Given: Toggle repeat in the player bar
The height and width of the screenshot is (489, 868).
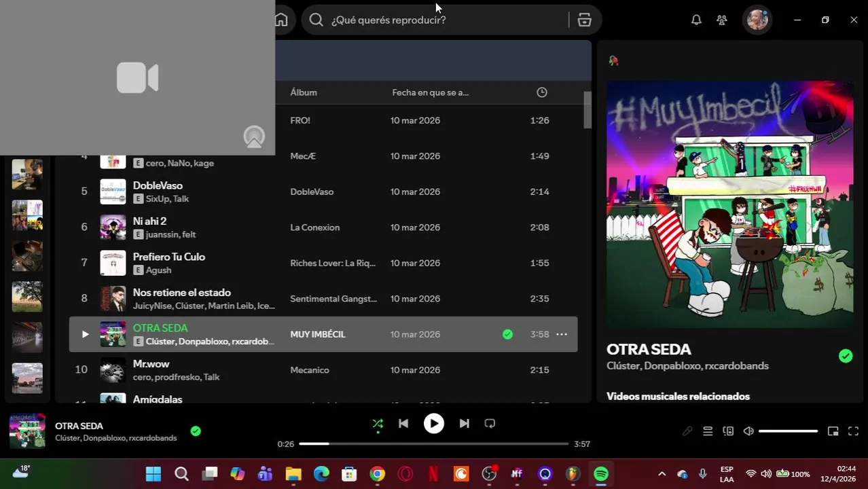Looking at the screenshot, I should click(490, 423).
